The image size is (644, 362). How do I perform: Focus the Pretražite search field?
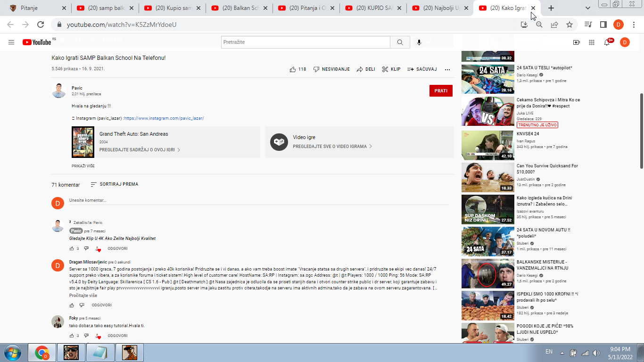point(305,42)
